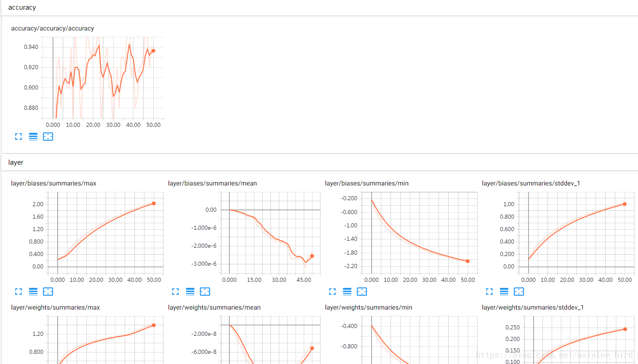The height and width of the screenshot is (364, 638).
Task: Expand biases/summaries/stddev_1 chart size
Action: point(489,292)
